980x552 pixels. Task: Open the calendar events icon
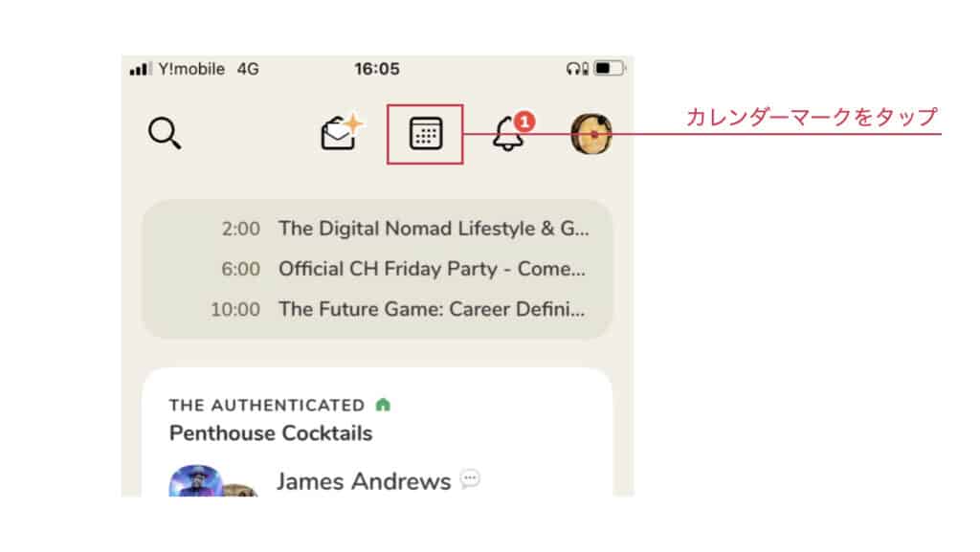(426, 134)
